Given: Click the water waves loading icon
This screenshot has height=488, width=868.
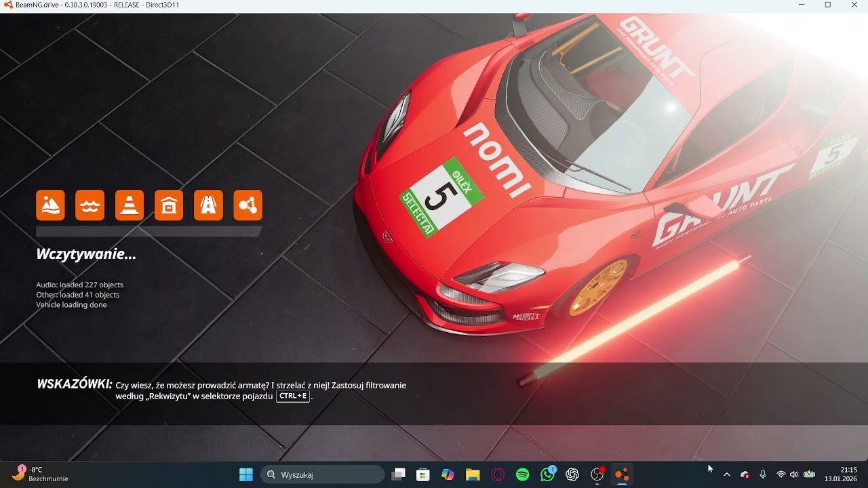Looking at the screenshot, I should (90, 205).
